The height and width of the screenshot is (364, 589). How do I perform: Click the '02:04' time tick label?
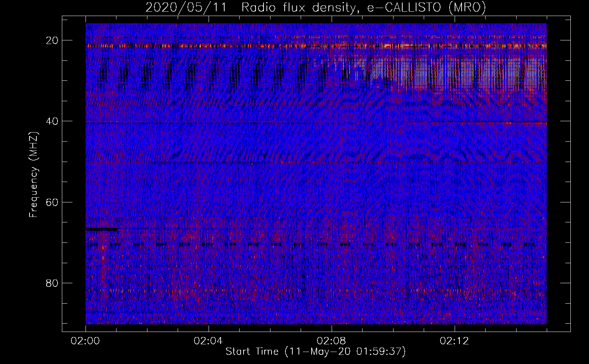(x=209, y=341)
